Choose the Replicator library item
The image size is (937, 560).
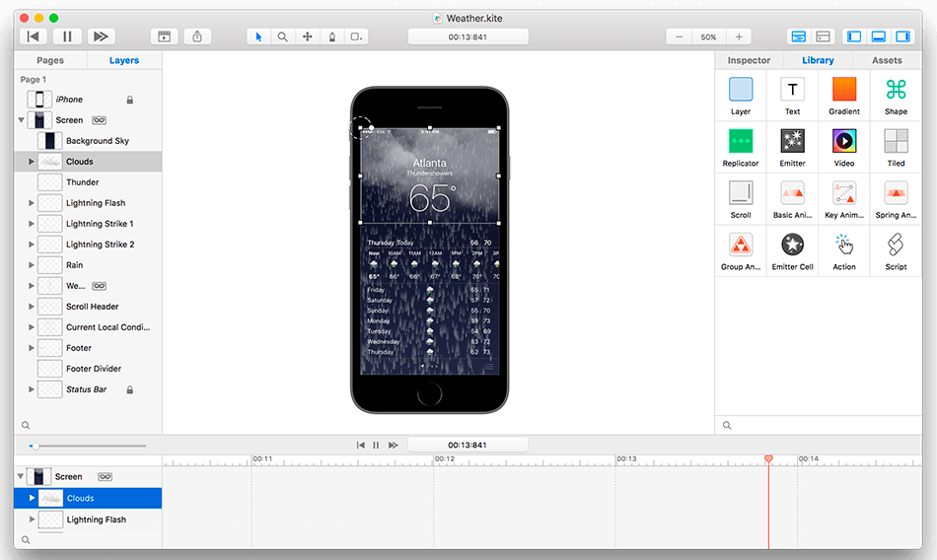pyautogui.click(x=741, y=148)
